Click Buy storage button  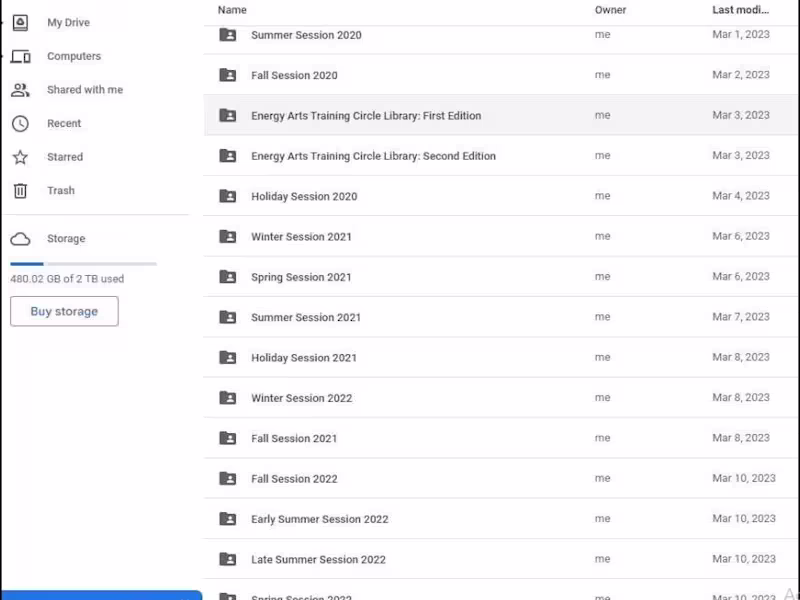pos(64,311)
